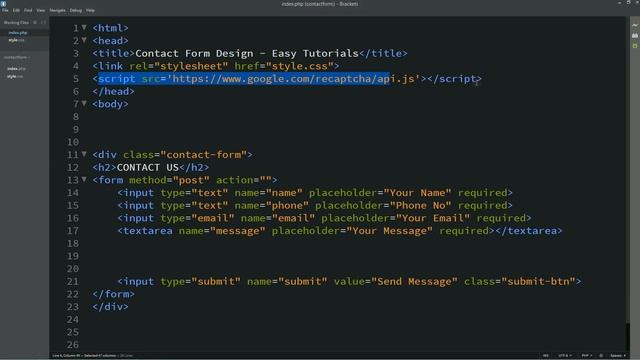This screenshot has height=360, width=640.
Task: Toggle INS insert mode in status bar
Action: (546, 356)
